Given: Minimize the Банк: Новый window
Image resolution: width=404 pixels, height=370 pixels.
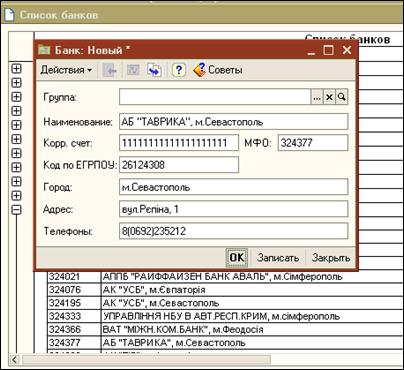Looking at the screenshot, I should [311, 51].
